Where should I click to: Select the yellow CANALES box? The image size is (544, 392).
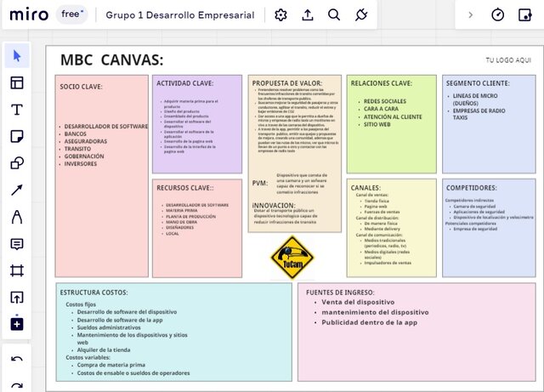pyautogui.click(x=391, y=228)
